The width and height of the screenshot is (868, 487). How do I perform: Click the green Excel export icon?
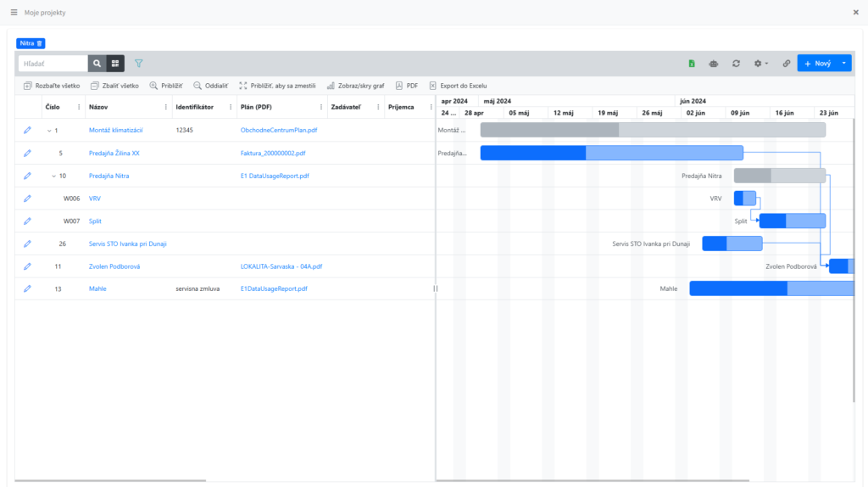point(692,64)
